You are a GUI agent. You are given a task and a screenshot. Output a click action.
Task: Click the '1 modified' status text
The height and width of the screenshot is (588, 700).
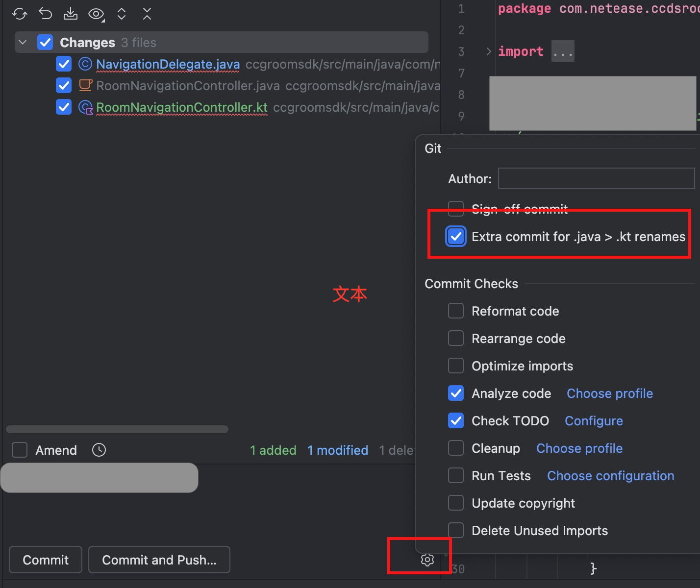338,450
